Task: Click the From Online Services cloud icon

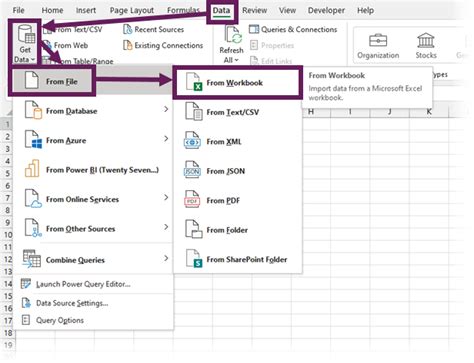Action: (33, 199)
